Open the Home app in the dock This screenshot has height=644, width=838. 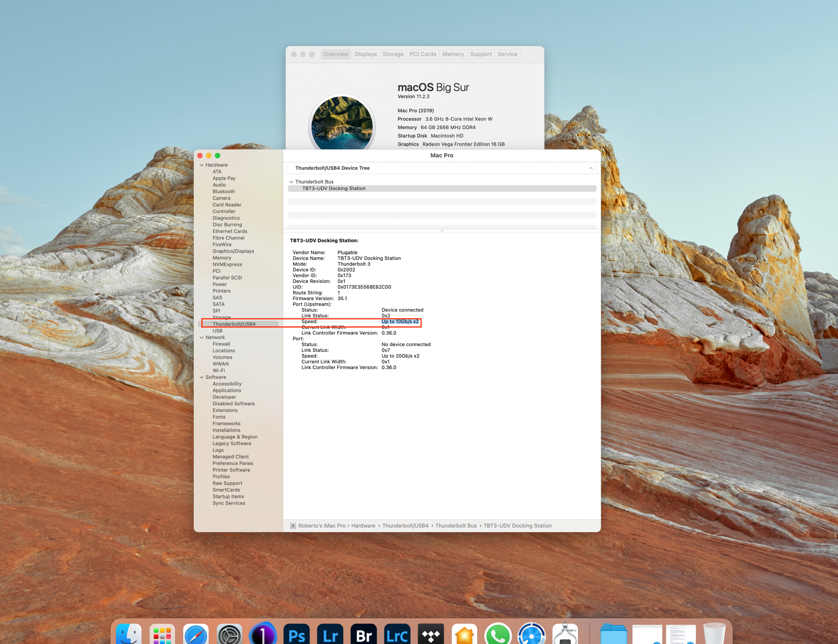click(x=464, y=635)
